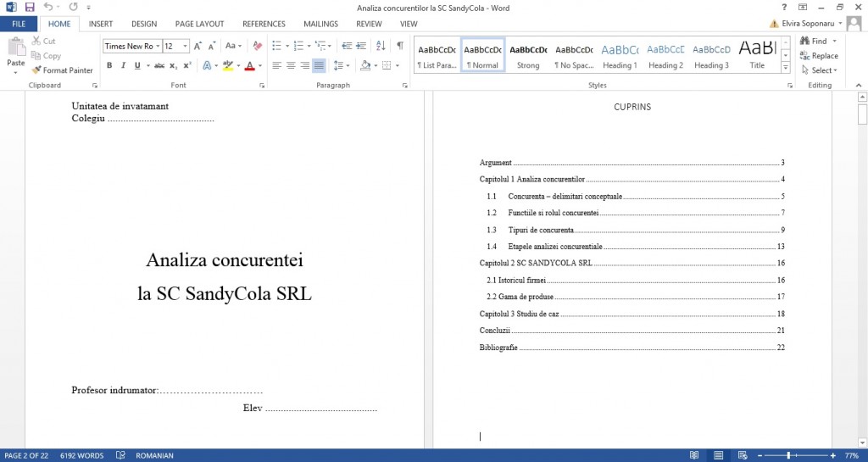Increase the paragraph indent
The height and width of the screenshot is (462, 868).
(362, 46)
